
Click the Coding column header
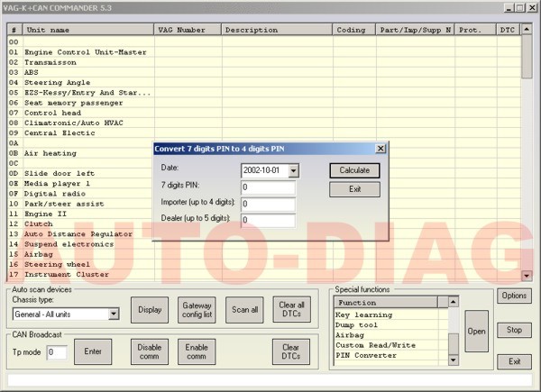coord(354,30)
